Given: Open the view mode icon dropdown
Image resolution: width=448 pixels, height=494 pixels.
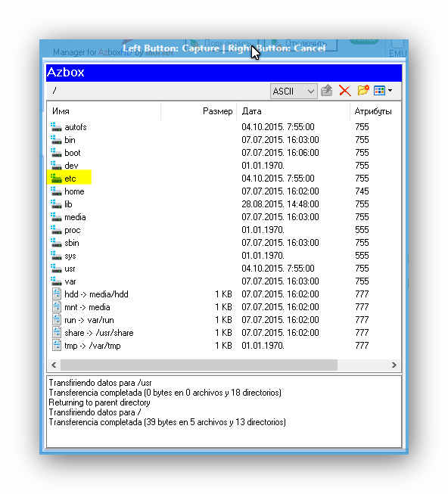Looking at the screenshot, I should pos(383,91).
